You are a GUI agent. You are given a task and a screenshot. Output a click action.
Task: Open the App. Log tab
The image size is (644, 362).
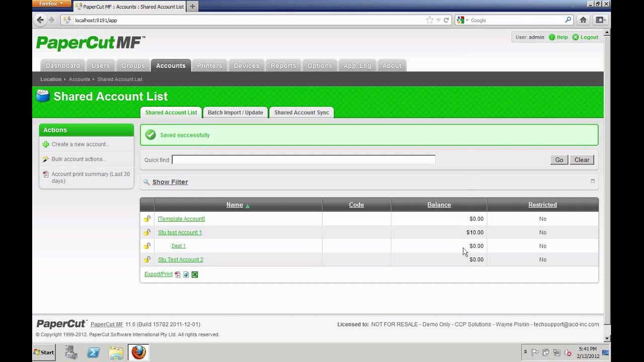click(x=357, y=65)
